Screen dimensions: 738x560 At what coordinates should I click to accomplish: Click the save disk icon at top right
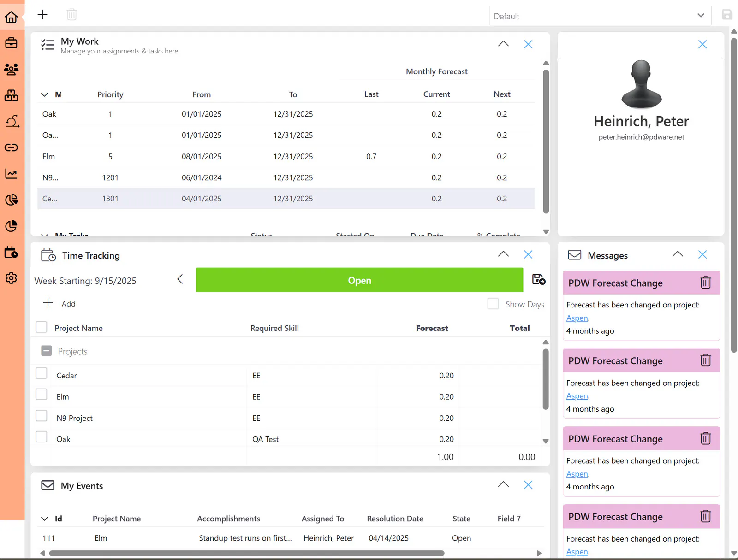[727, 14]
